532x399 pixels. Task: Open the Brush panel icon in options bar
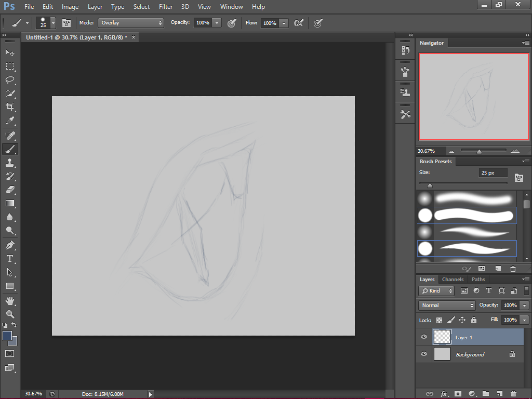pos(66,23)
